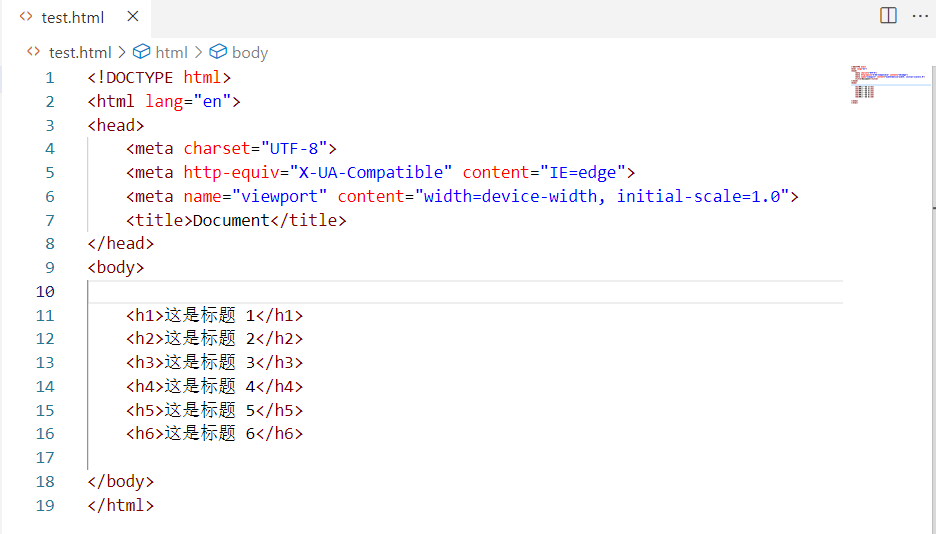Expand the html breadcrumb symbol list
This screenshot has width=936, height=534.
[x=171, y=52]
